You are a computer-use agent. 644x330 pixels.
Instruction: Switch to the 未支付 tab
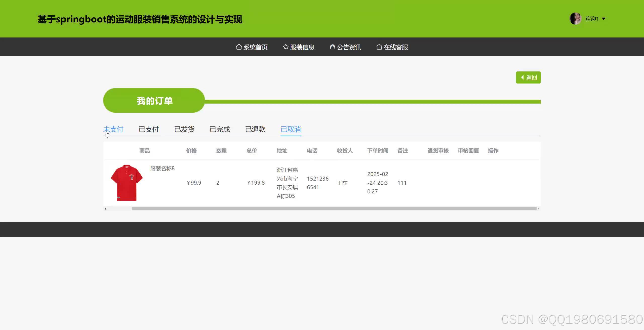coord(113,129)
